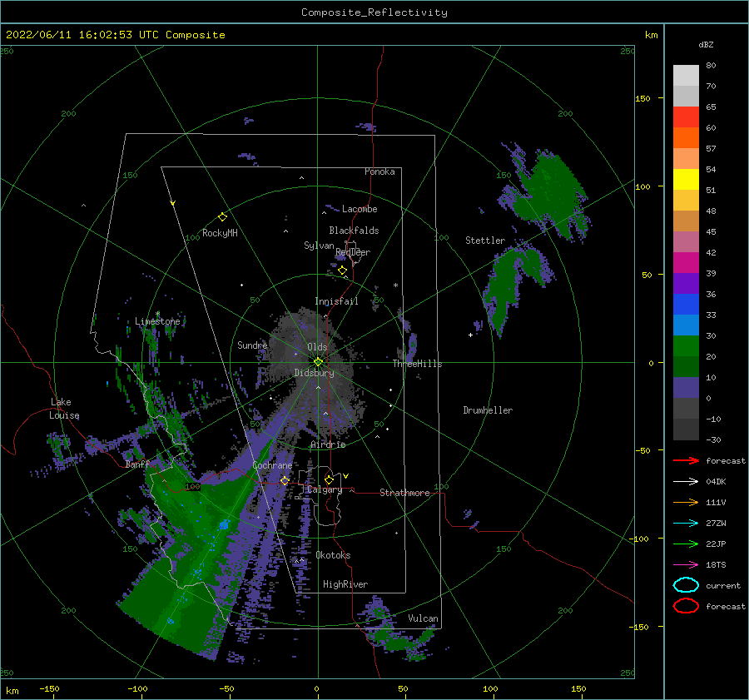Click the Drumheller label
Image resolution: width=749 pixels, height=700 pixels.
(x=488, y=410)
